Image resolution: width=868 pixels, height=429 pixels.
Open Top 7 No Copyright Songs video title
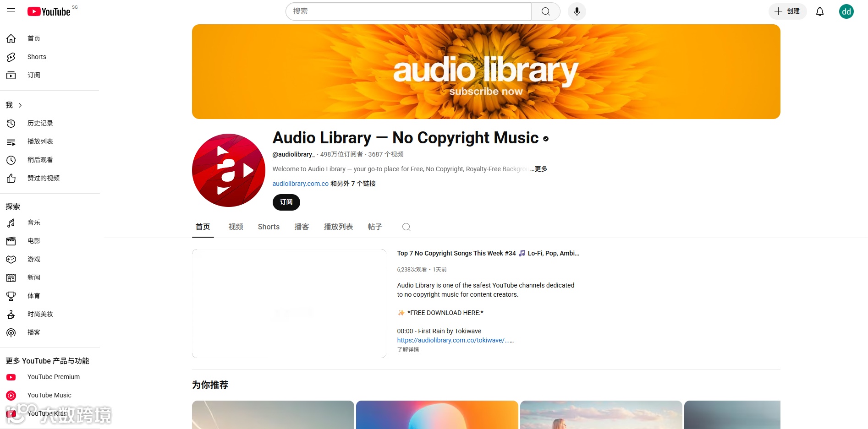click(488, 253)
